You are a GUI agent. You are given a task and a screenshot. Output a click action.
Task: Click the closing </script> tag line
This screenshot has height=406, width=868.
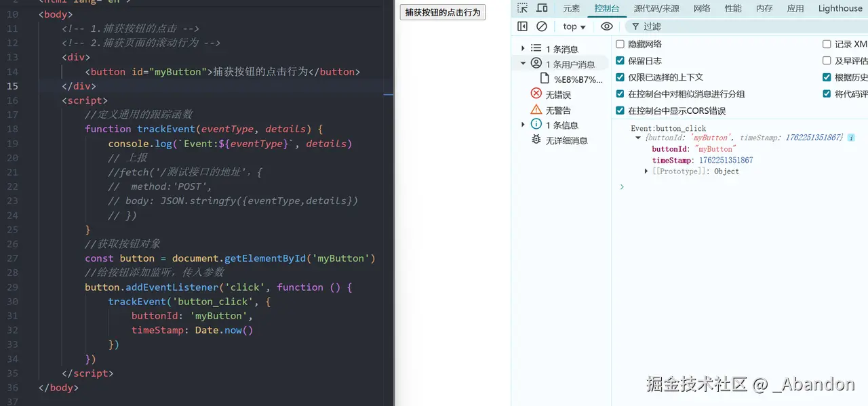[87, 373]
